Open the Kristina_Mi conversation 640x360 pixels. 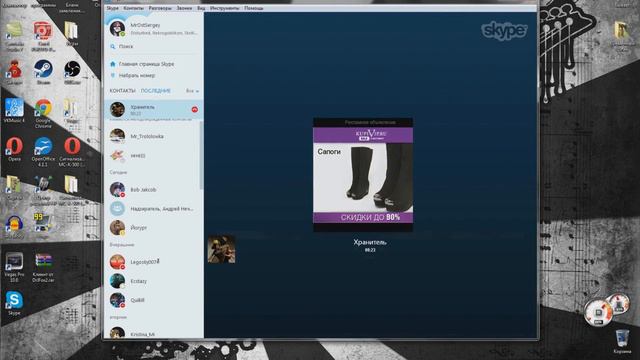pyautogui.click(x=153, y=333)
